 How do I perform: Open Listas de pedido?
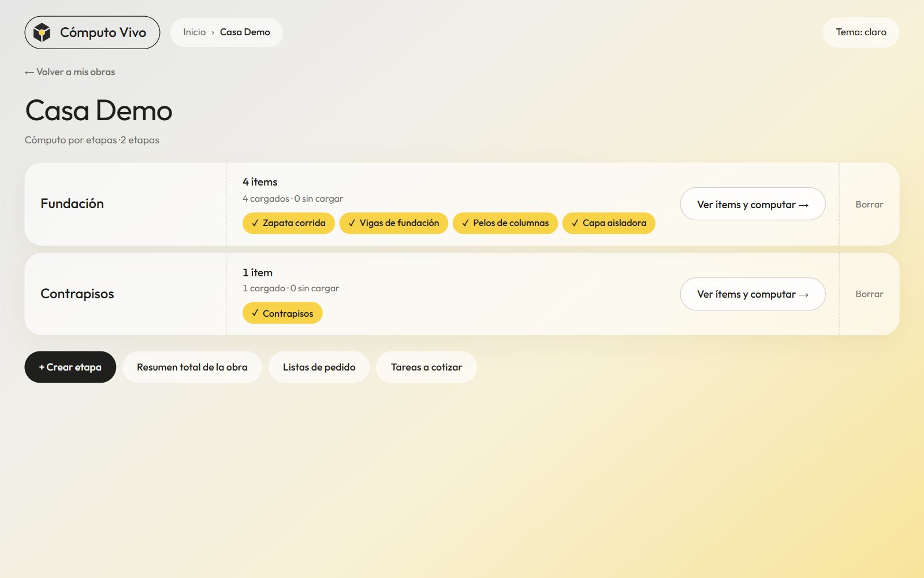click(x=319, y=367)
